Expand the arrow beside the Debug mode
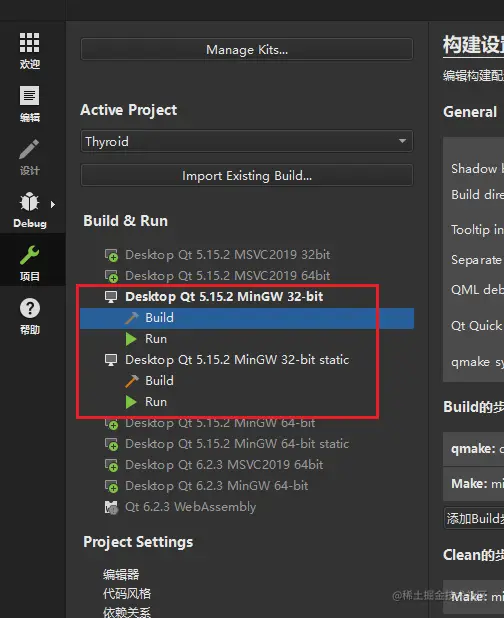Image resolution: width=504 pixels, height=618 pixels. click(52, 204)
